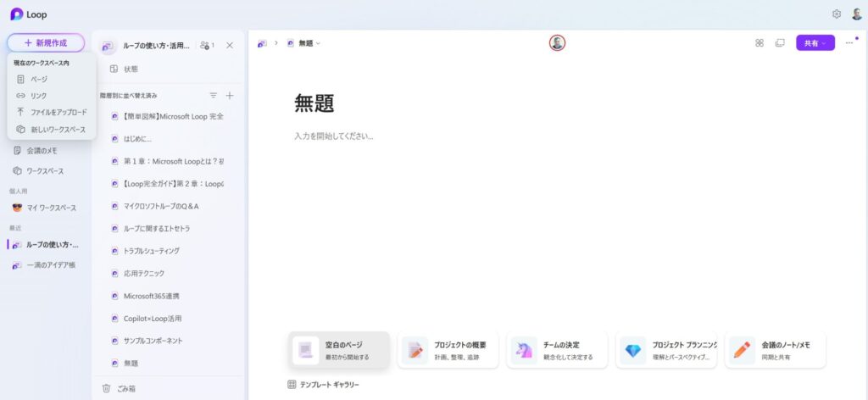Click the add page plus icon
This screenshot has width=868, height=400.
click(230, 96)
